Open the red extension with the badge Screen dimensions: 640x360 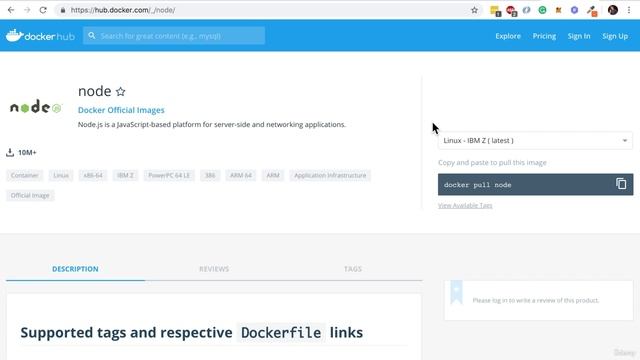(x=511, y=11)
